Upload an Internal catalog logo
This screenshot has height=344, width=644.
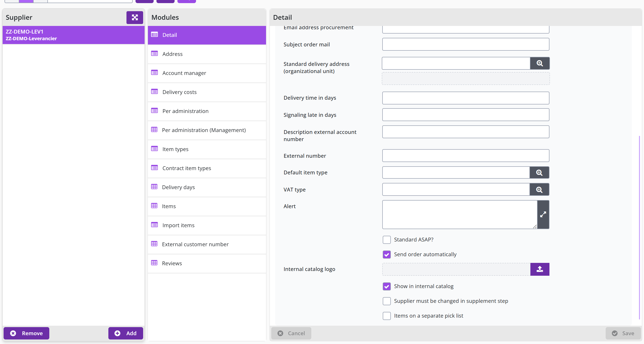click(540, 269)
